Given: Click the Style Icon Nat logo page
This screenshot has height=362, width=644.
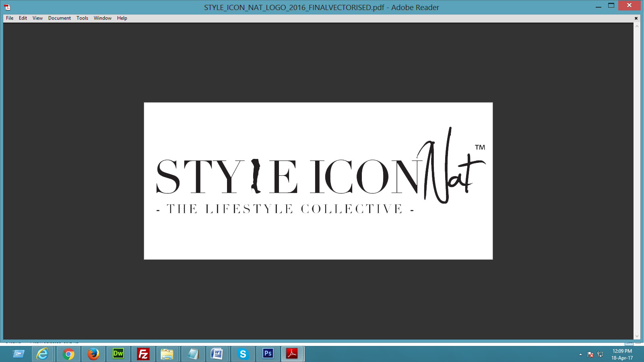Looking at the screenshot, I should [318, 181].
